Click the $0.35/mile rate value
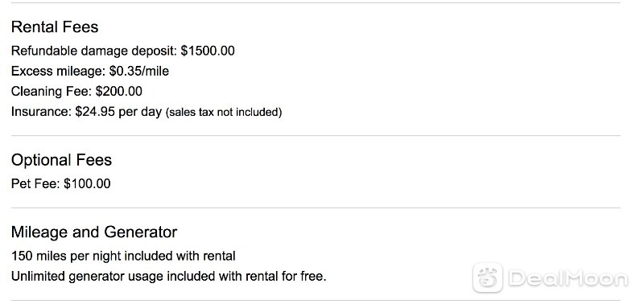Screen dimensions: 644x304 click(139, 72)
